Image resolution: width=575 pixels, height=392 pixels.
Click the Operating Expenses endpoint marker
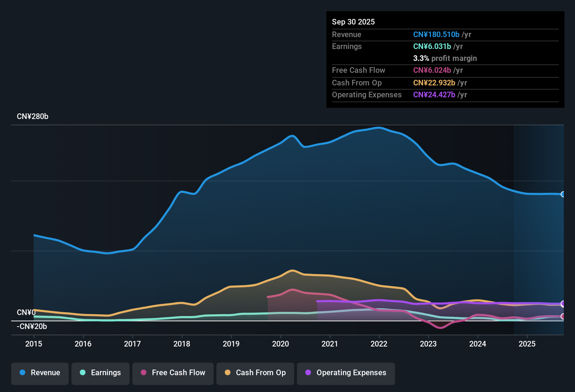pyautogui.click(x=563, y=304)
